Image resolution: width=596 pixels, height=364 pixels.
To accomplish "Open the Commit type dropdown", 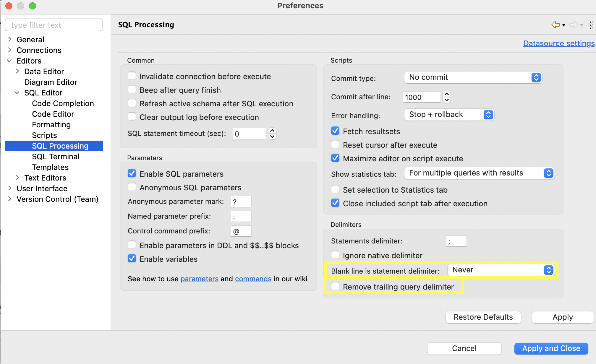I will [x=473, y=77].
